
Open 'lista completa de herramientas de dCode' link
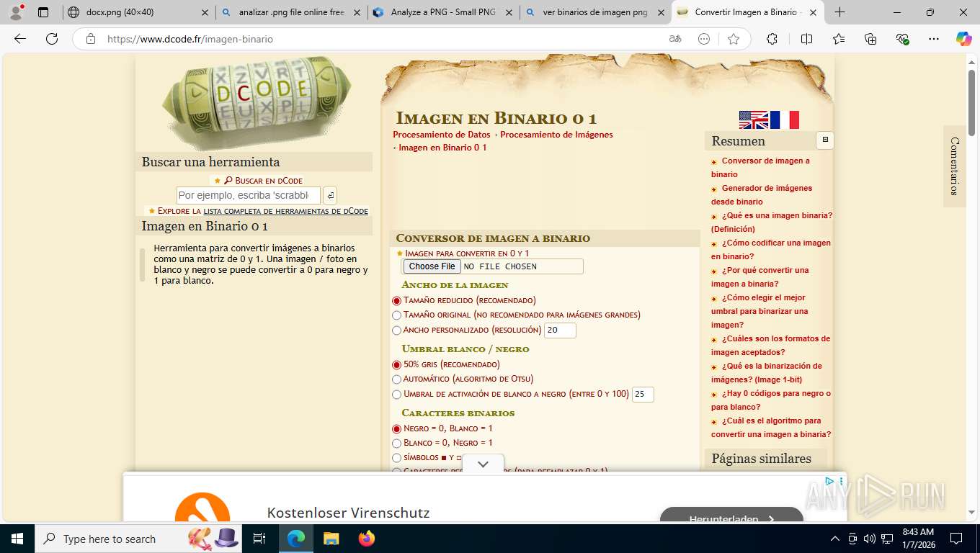[x=285, y=211]
